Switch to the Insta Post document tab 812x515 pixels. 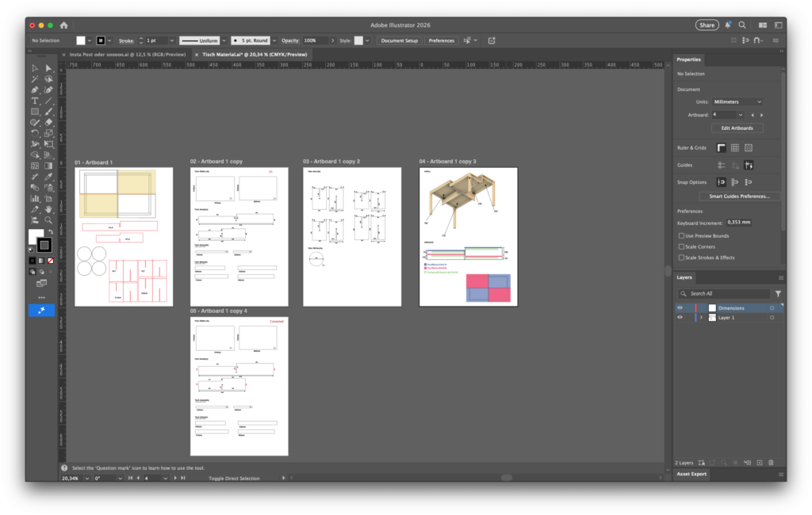point(127,54)
